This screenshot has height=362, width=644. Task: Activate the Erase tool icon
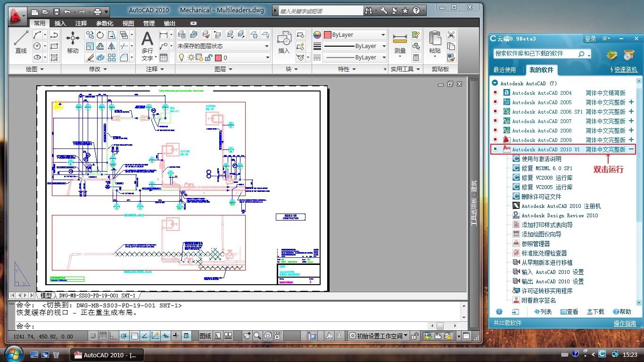(x=90, y=58)
